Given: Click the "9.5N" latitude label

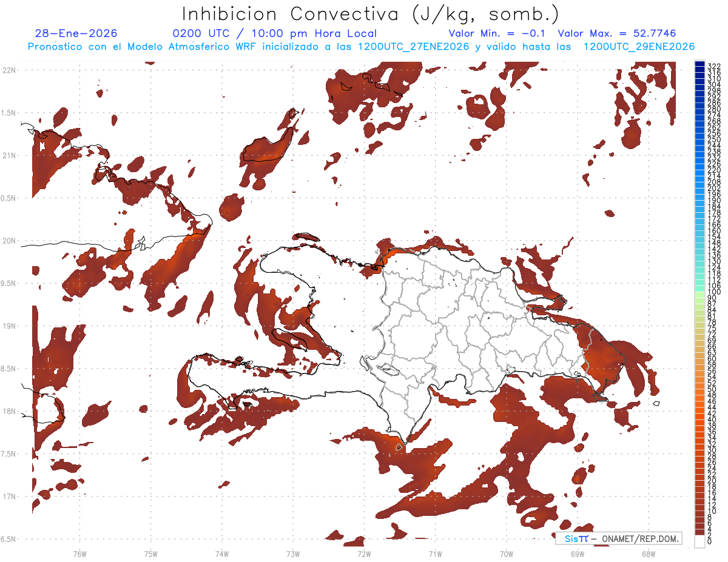Looking at the screenshot, I should coord(8,283).
